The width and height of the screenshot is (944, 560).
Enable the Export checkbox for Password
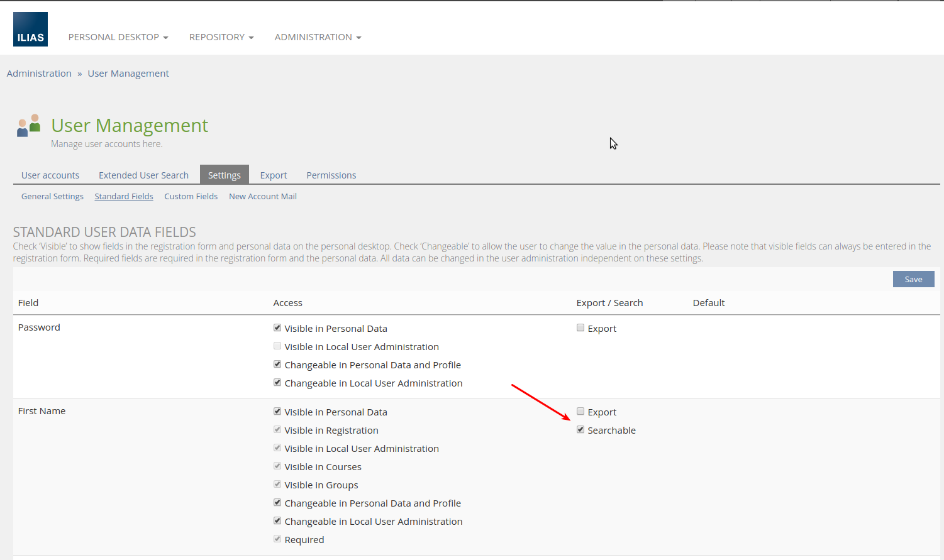(x=580, y=328)
